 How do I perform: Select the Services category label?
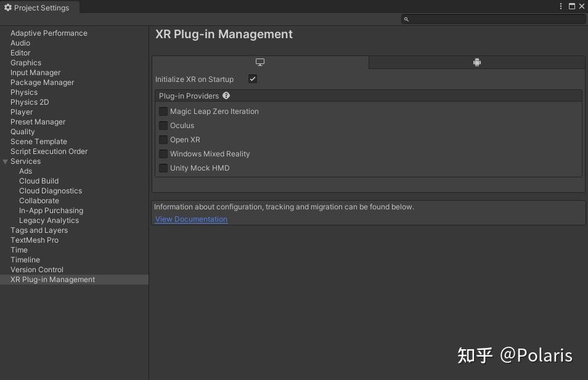(25, 161)
